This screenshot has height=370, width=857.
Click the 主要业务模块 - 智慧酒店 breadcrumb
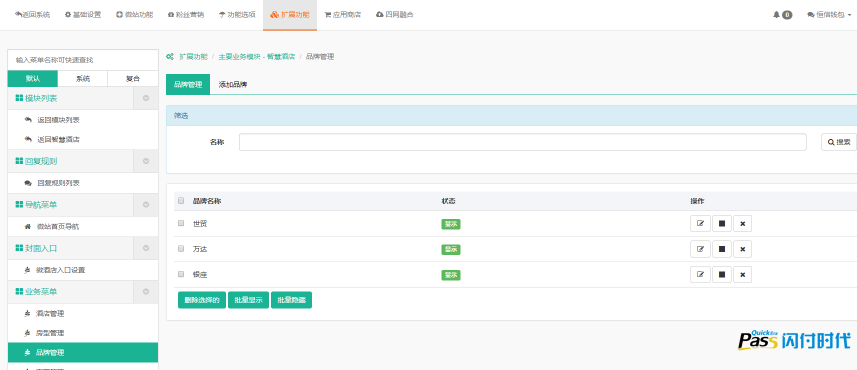point(257,56)
